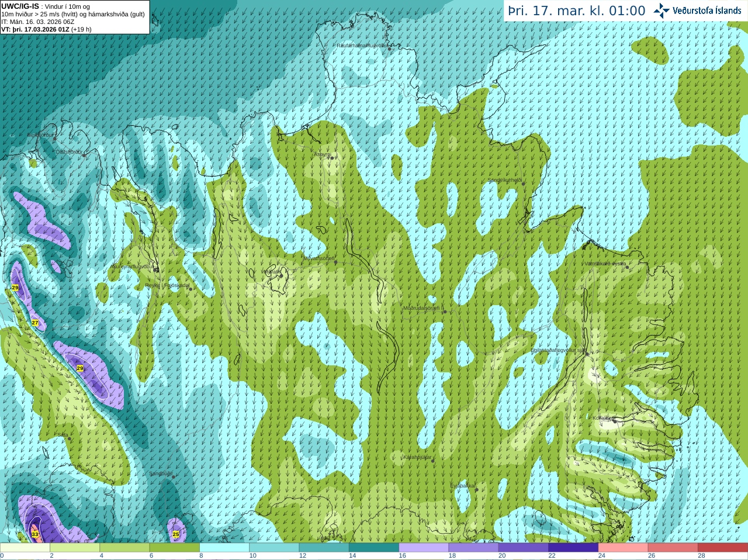The width and height of the screenshot is (748, 560).
Task: Pick the 22–24 m/s dark indigo legend swatch
Action: pyautogui.click(x=573, y=548)
